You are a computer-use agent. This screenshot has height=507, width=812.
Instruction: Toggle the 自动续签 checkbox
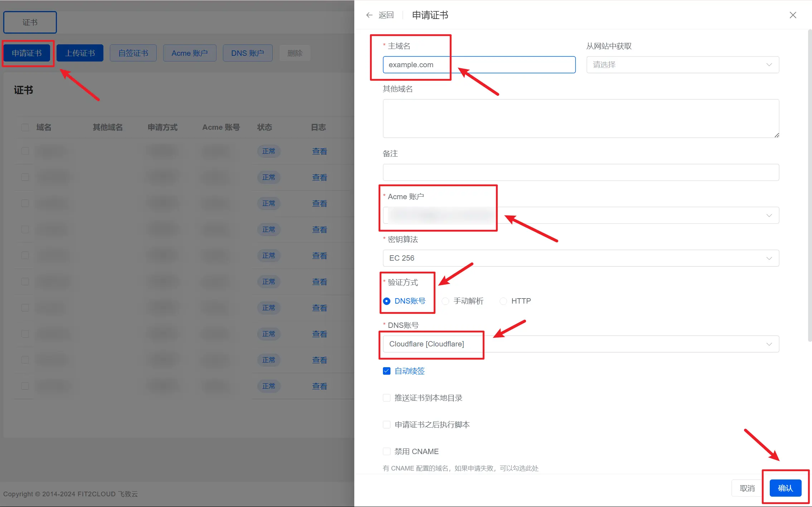(386, 371)
